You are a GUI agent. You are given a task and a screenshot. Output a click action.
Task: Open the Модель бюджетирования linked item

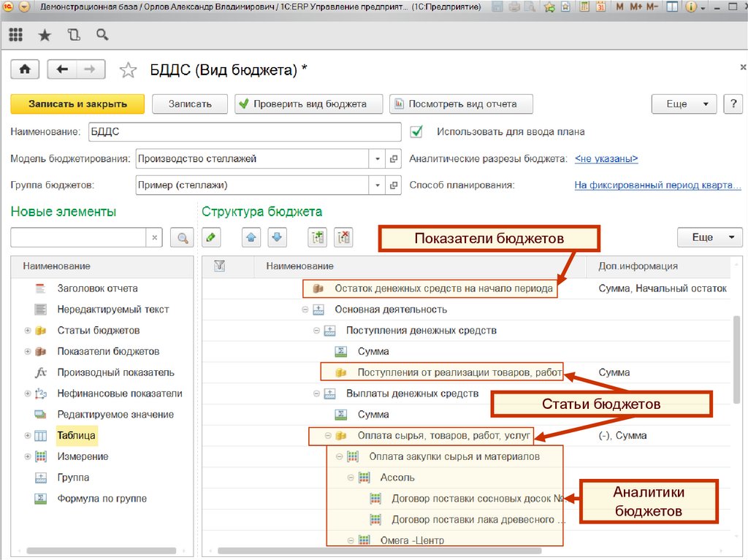pyautogui.click(x=393, y=159)
